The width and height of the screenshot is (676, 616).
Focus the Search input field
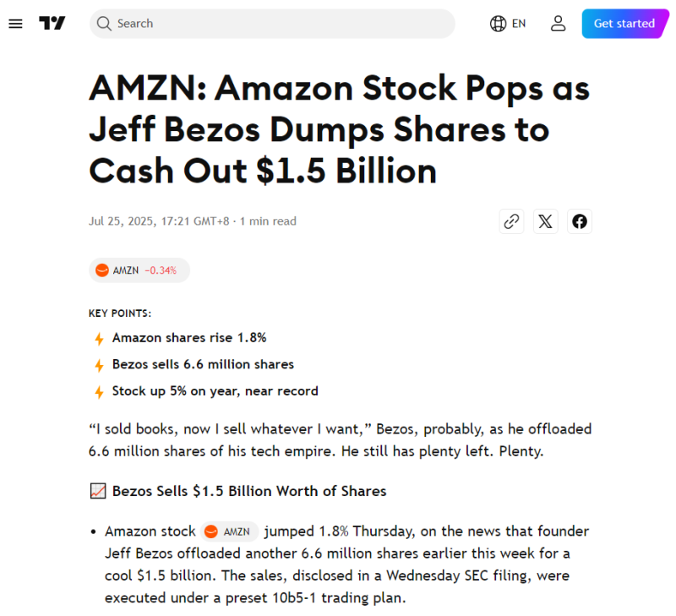[272, 24]
